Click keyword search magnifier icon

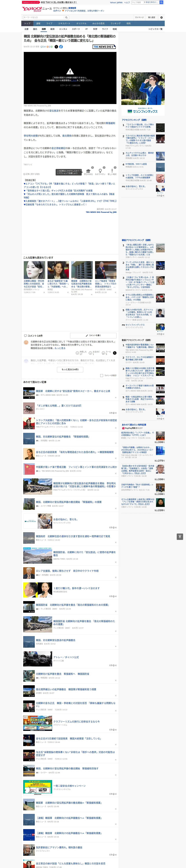pyautogui.click(x=66, y=18)
